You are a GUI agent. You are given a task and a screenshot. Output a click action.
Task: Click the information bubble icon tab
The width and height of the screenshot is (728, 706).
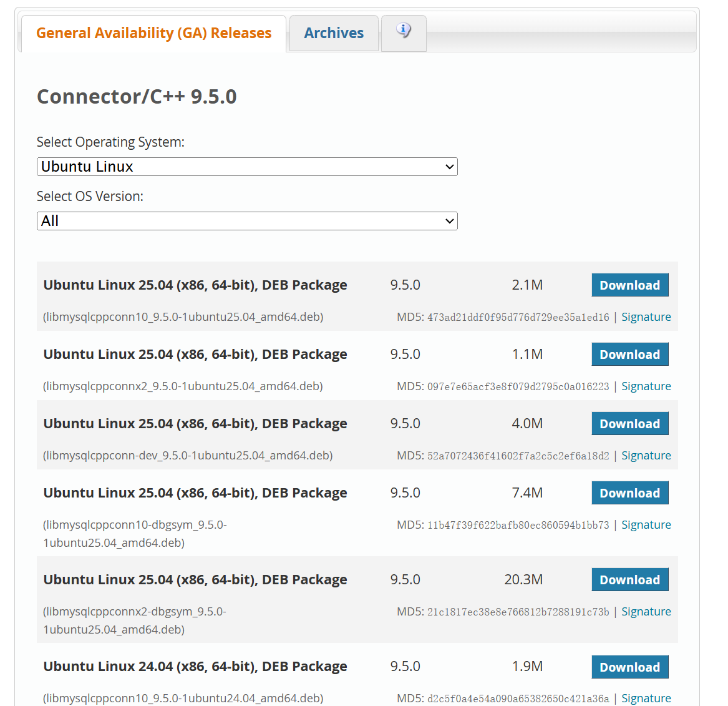[x=404, y=31]
